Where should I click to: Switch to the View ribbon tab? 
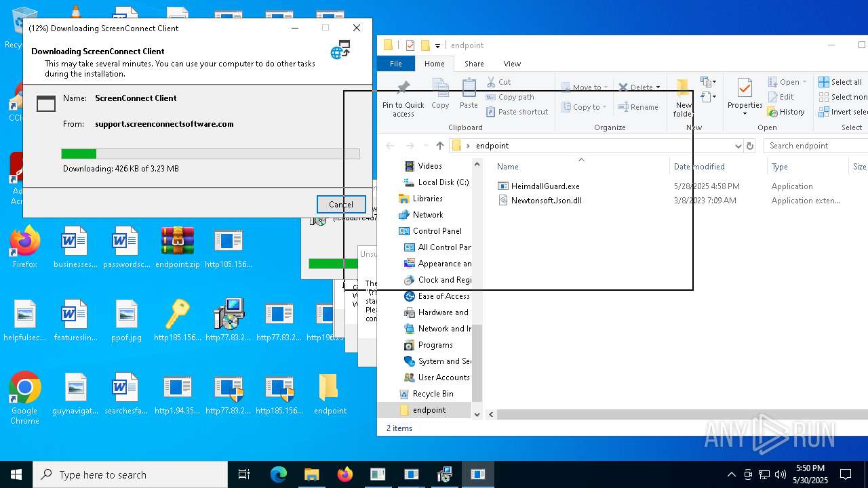[x=512, y=64]
